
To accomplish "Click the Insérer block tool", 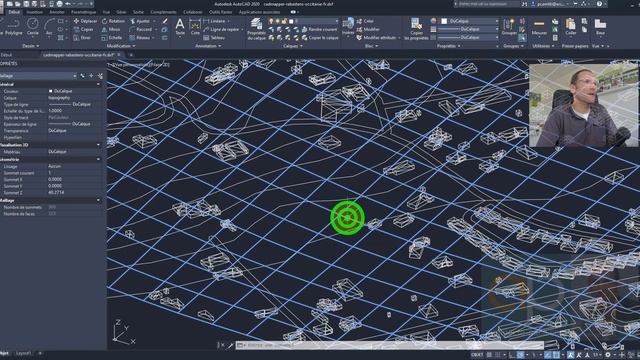I will pyautogui.click(x=348, y=27).
